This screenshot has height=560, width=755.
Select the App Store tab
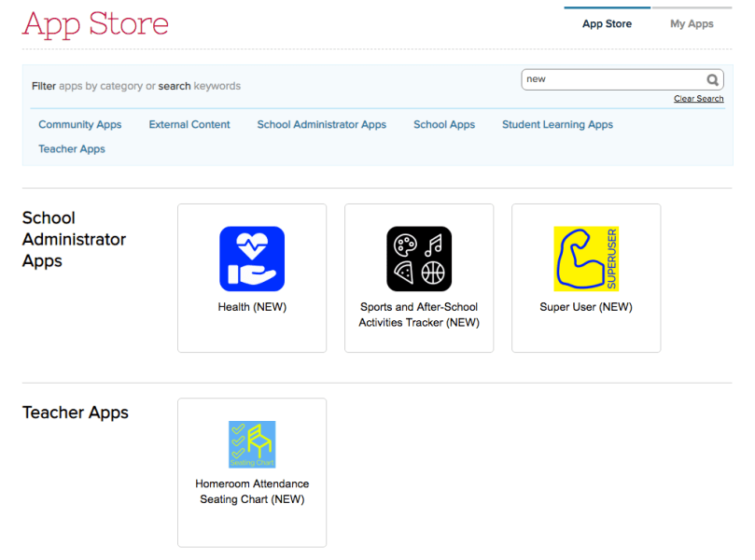coord(607,24)
